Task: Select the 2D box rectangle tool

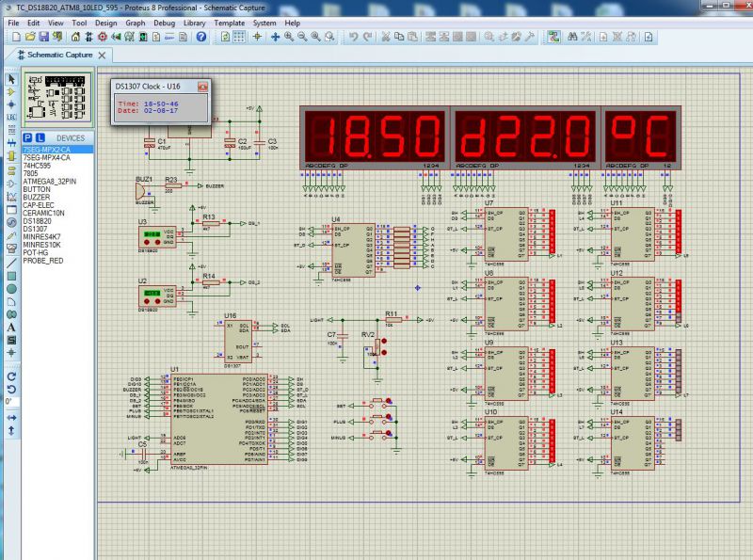Action: click(x=11, y=276)
